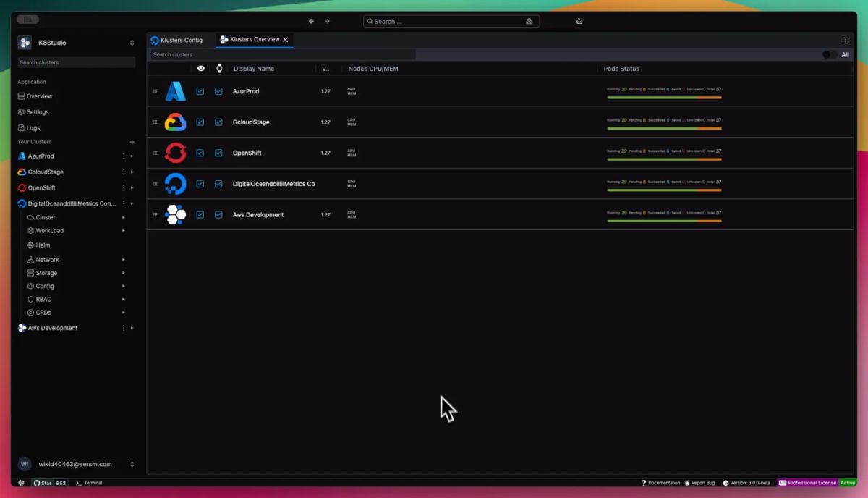Screen dimensions: 868x498
Task: Add a new cluster with the plus icon
Action: tap(132, 142)
